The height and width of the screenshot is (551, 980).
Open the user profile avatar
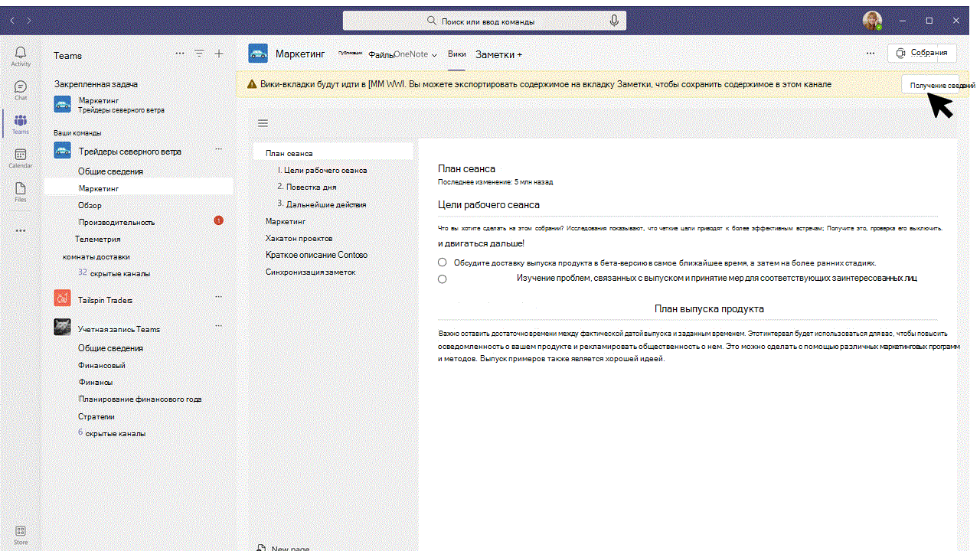872,21
